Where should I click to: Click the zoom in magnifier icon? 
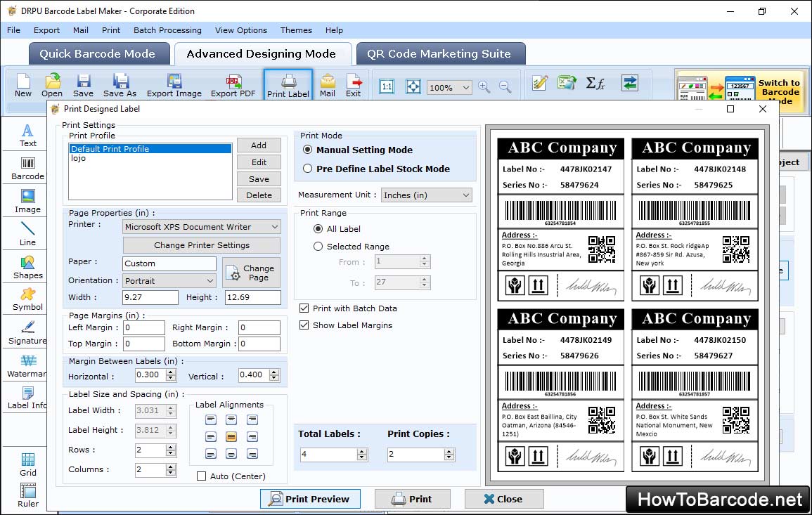(x=484, y=86)
